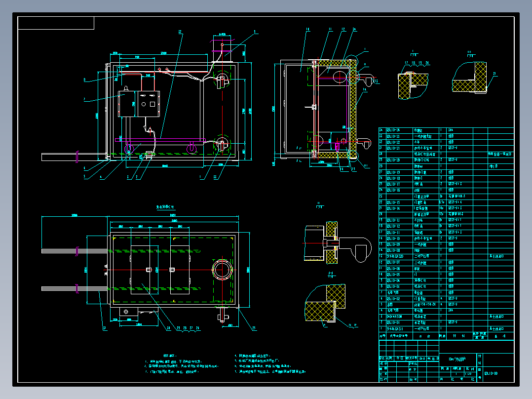532x399 pixels.
Task: Select the part code ending 10-05 in parts list
Action: coord(393,275)
